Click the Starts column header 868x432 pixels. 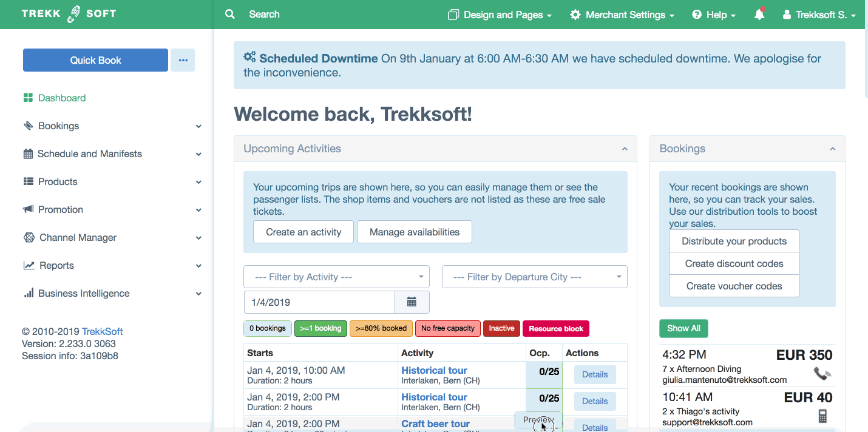click(x=260, y=353)
